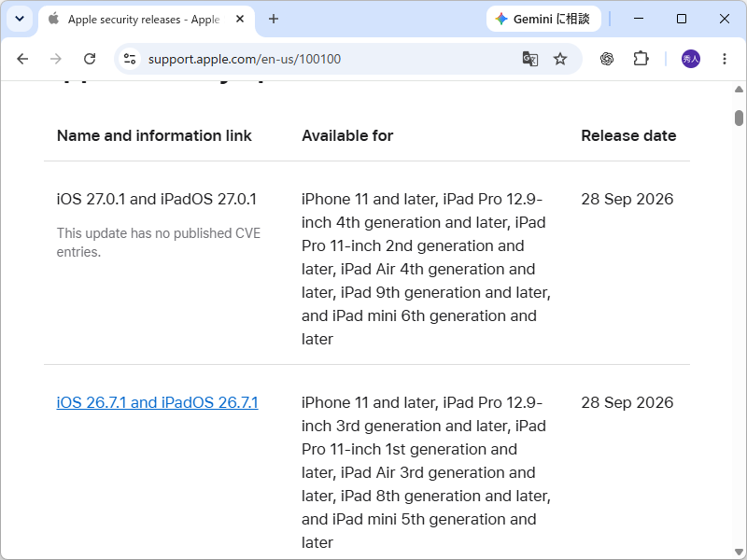The height and width of the screenshot is (560, 747).
Task: Open the Gemini に相談 button
Action: pyautogui.click(x=543, y=19)
